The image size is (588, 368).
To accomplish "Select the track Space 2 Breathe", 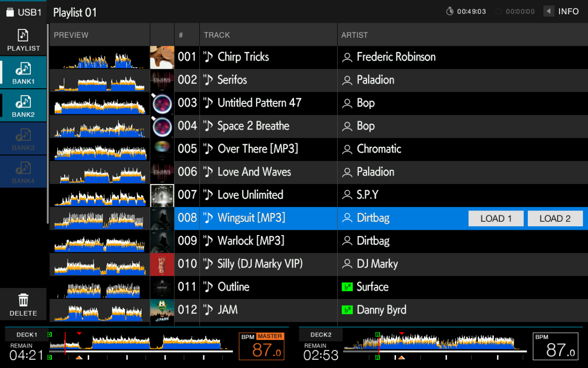I will tap(253, 126).
